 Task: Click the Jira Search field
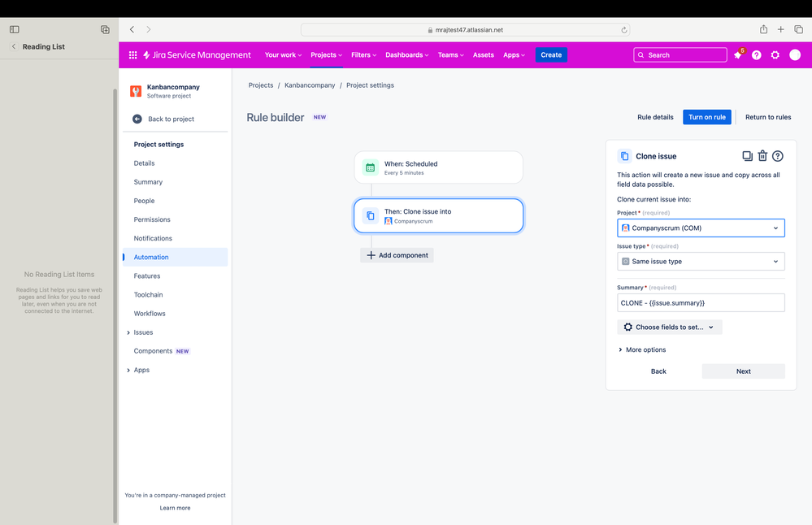click(x=680, y=55)
